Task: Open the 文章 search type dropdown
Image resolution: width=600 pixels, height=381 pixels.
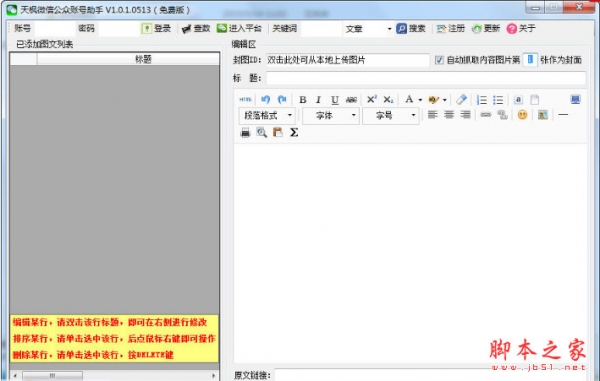Action: coord(368,29)
